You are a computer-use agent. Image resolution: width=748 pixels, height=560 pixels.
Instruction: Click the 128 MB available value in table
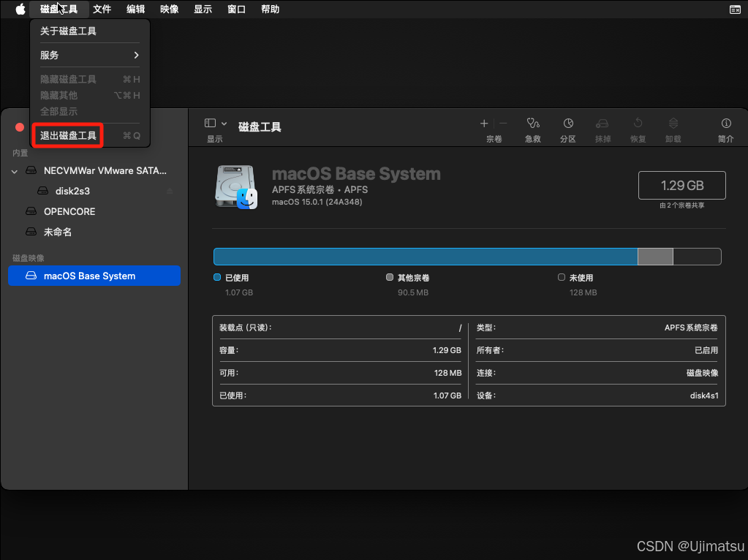pos(448,373)
